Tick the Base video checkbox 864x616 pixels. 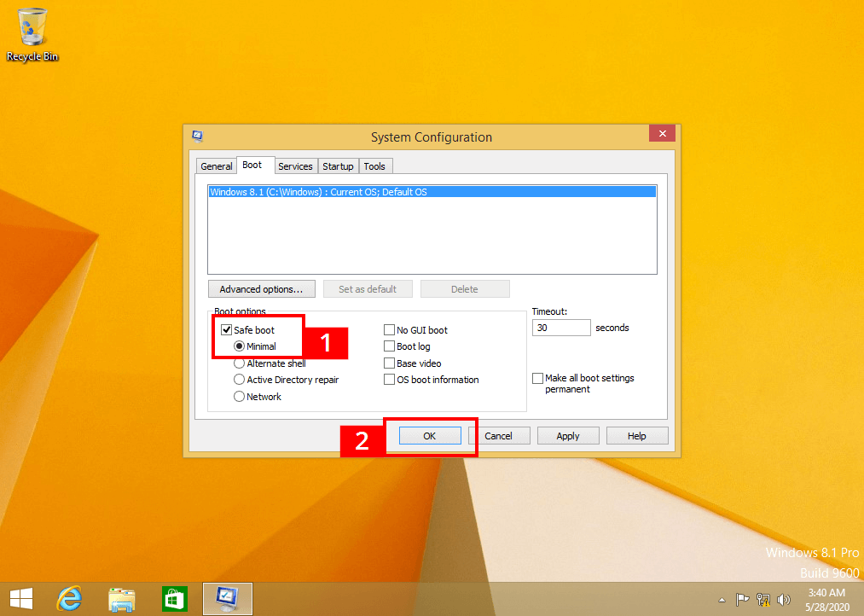[x=389, y=363]
